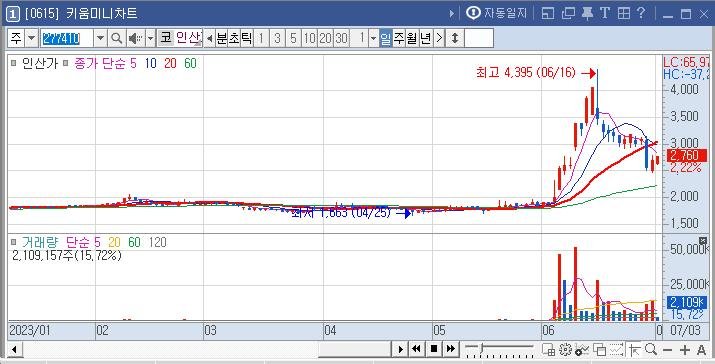Click the current price tag 2,760

(x=687, y=155)
